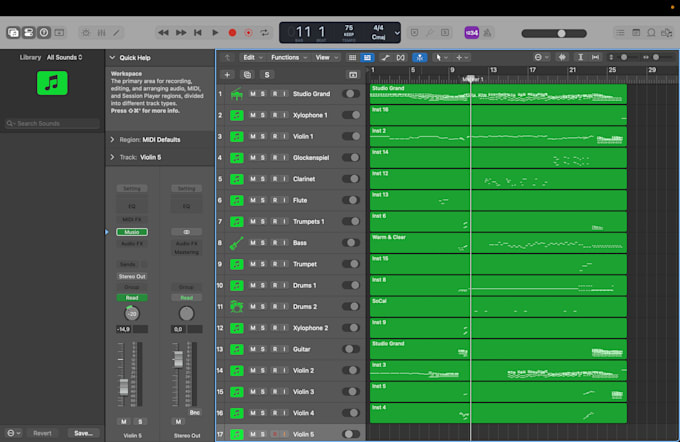Click the Rewind transport button
The height and width of the screenshot is (442, 680).
pos(163,33)
